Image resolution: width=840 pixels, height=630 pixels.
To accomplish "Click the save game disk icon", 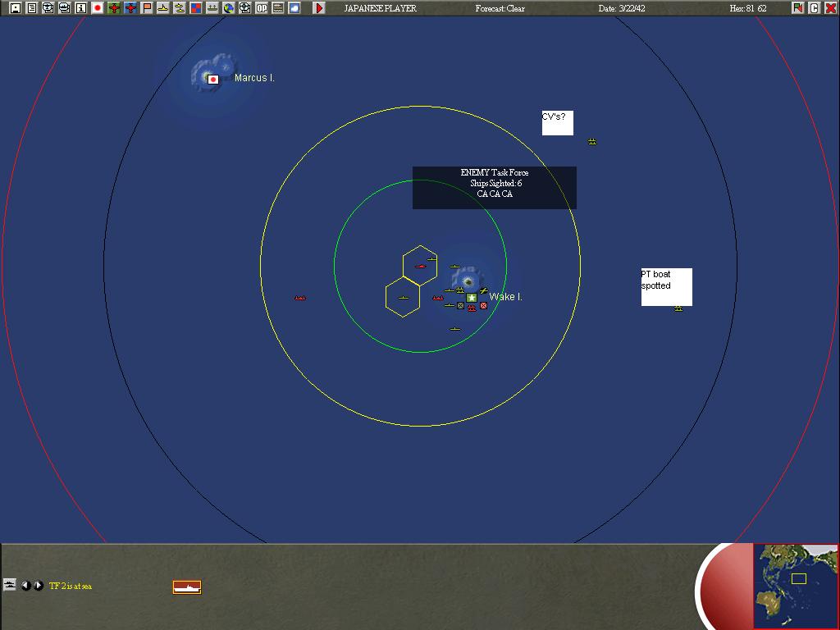I will click(x=16, y=8).
